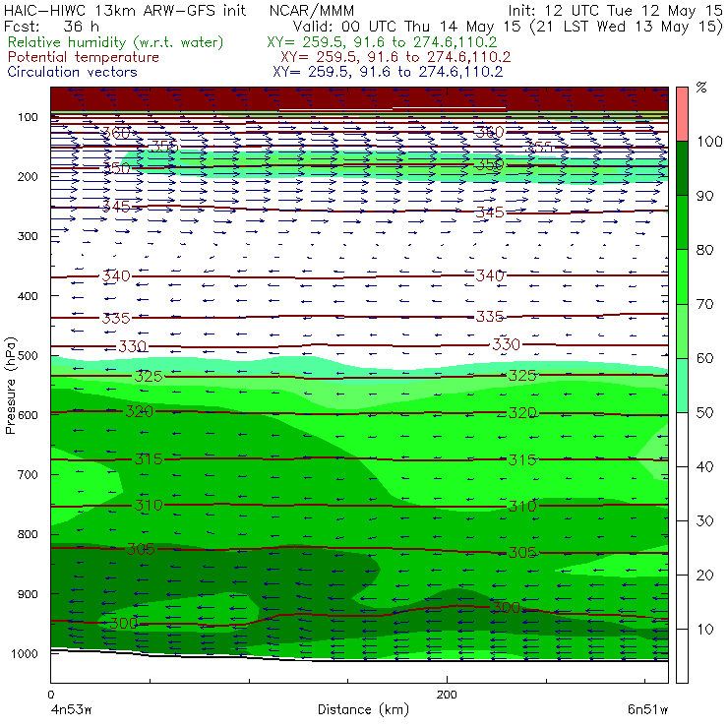Click the left '340' potential temperature contour label

coord(116,275)
